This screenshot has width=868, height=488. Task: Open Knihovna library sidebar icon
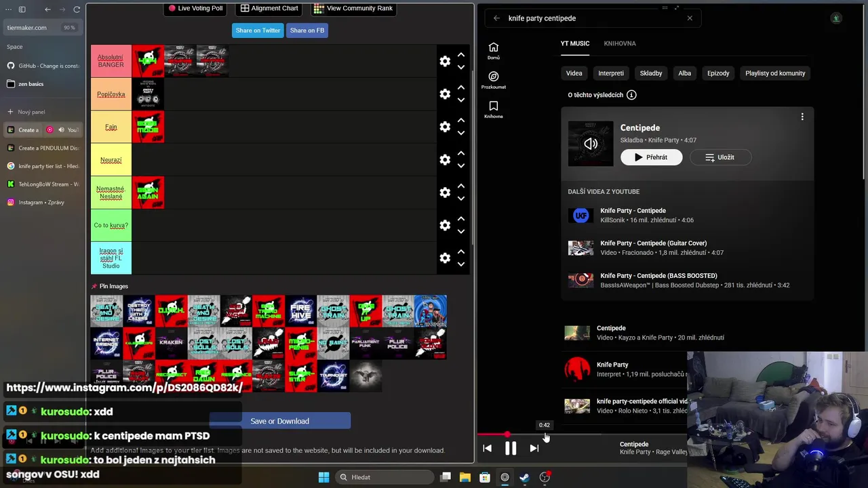494,109
